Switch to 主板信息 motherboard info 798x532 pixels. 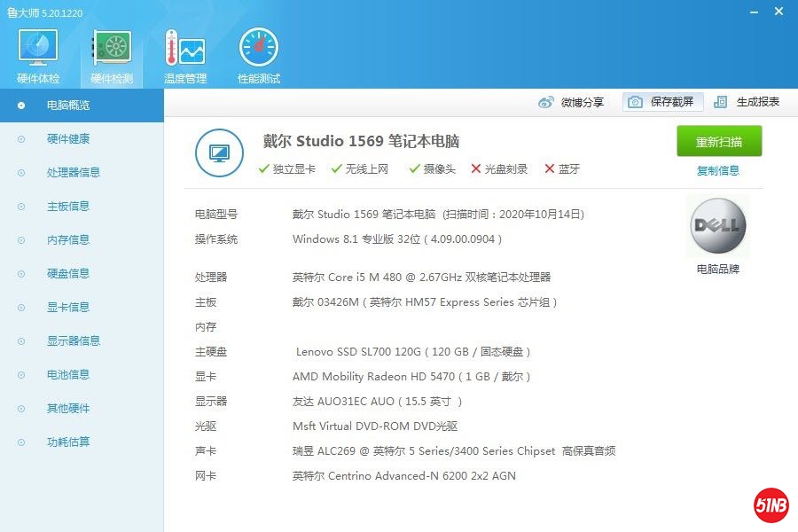(68, 207)
